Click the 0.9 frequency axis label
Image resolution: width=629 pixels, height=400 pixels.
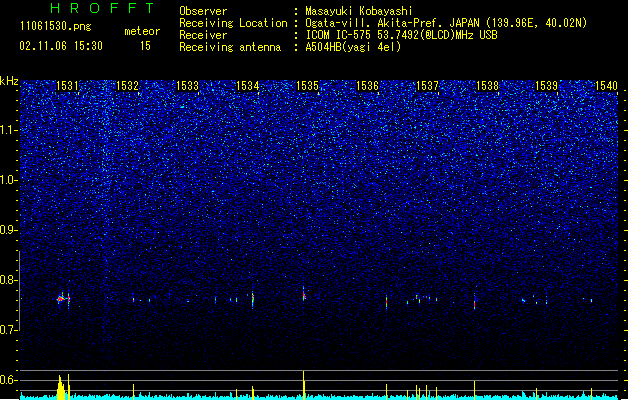[9, 230]
